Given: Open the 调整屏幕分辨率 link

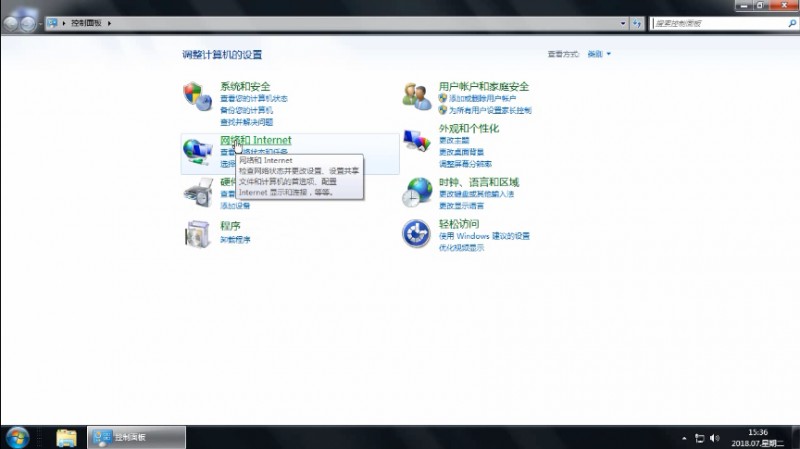Looking at the screenshot, I should coord(465,163).
